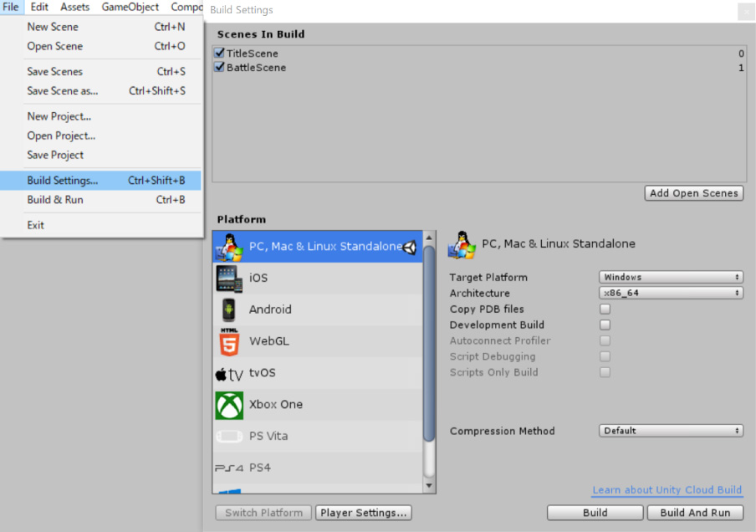Open the Compression Method dropdown
The height and width of the screenshot is (532, 756).
click(671, 431)
